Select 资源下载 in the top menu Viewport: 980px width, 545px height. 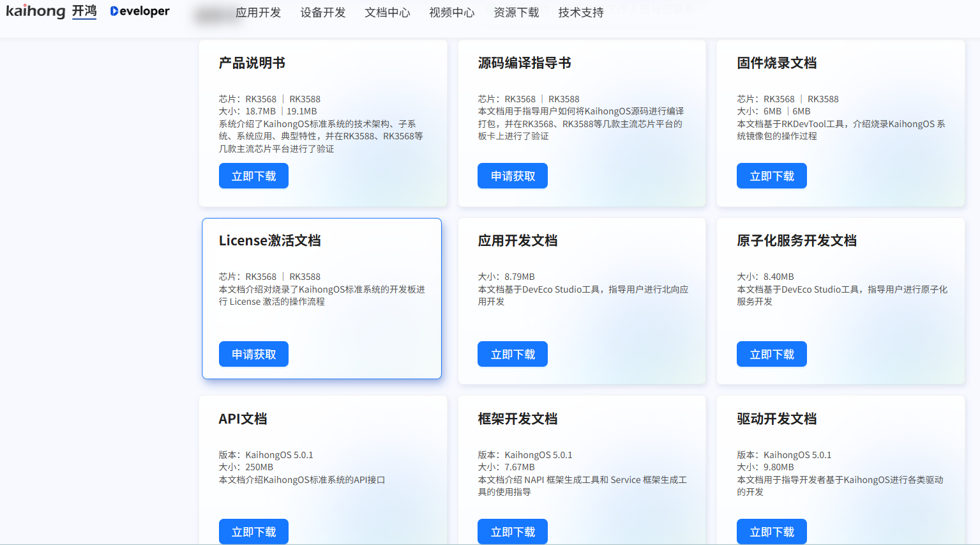(x=516, y=13)
